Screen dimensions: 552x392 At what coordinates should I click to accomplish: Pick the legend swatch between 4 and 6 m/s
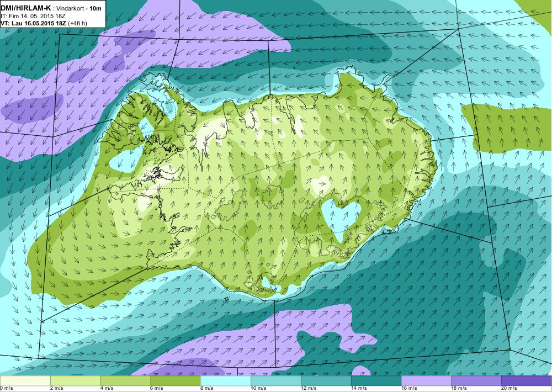pyautogui.click(x=125, y=380)
